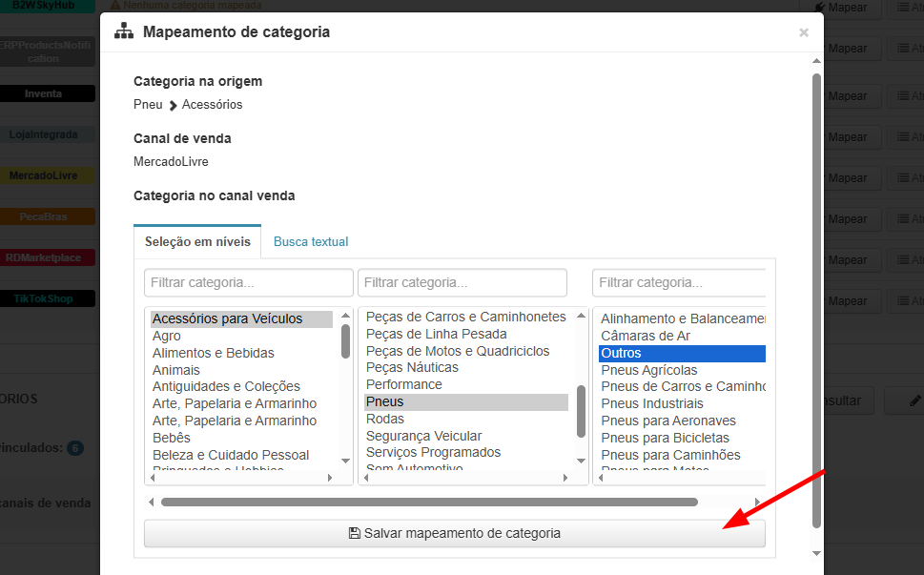Click Salvar mapeamento de categoria button
The width and height of the screenshot is (924, 575).
click(454, 533)
